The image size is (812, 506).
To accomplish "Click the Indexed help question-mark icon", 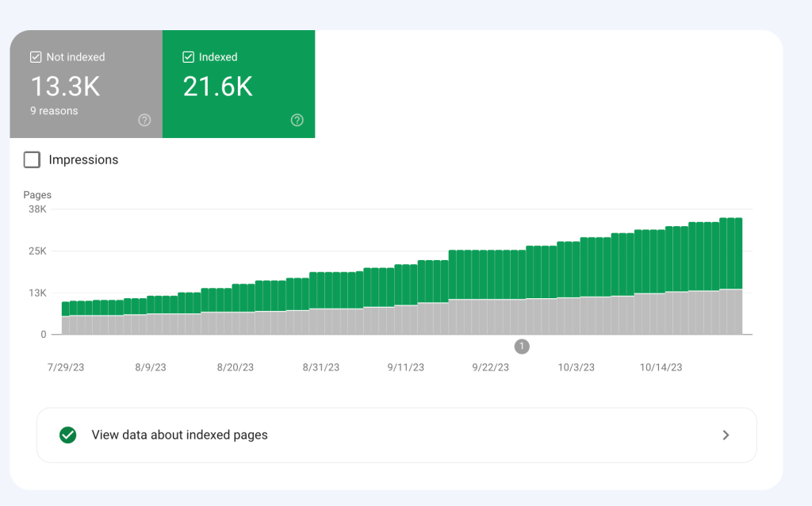I will click(x=297, y=121).
